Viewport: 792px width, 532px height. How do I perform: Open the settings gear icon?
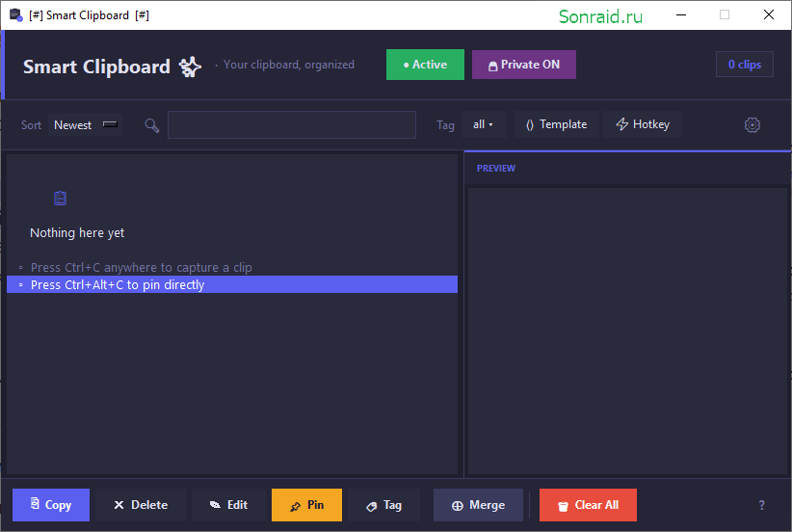click(752, 124)
